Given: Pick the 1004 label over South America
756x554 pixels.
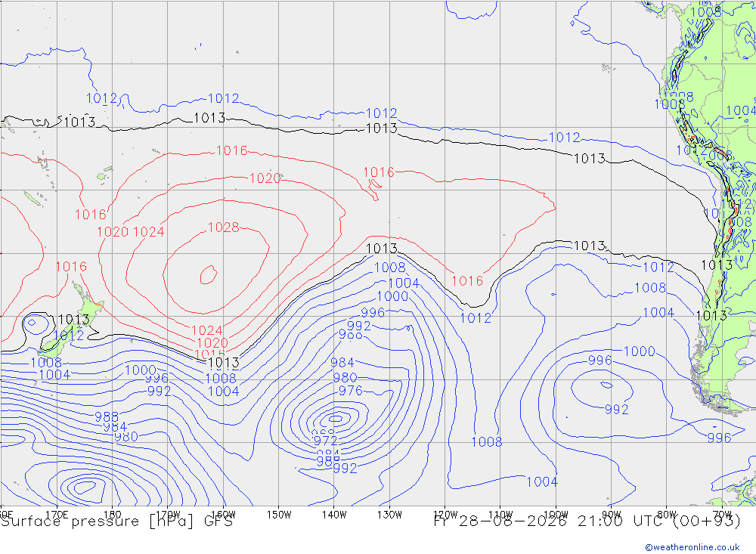Looking at the screenshot, I should [741, 111].
